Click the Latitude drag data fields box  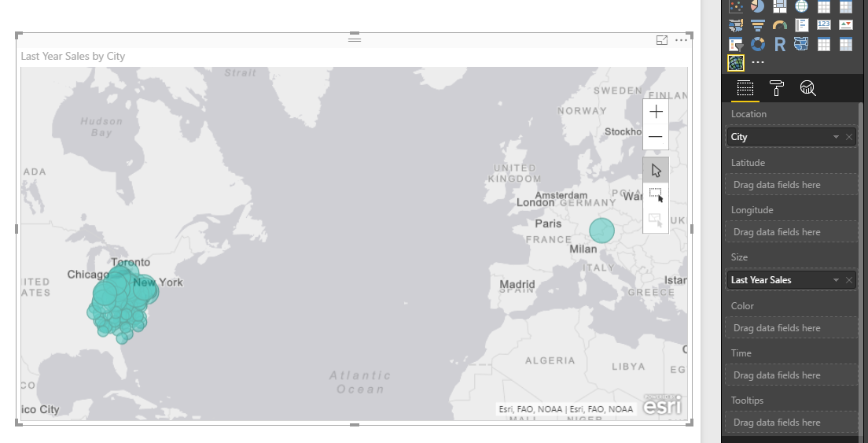click(791, 185)
